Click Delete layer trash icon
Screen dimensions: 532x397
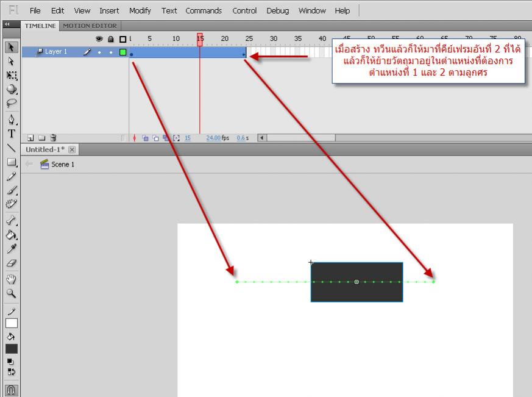53,138
